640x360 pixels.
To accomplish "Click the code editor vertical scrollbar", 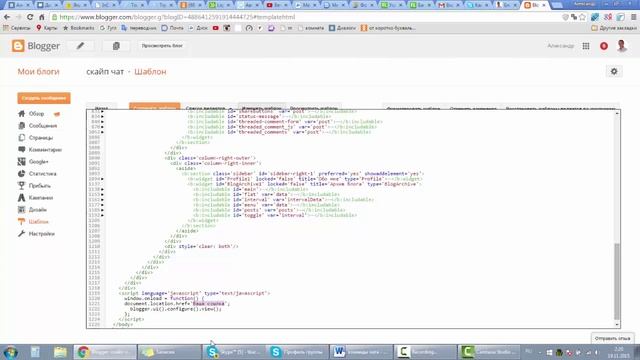I will [617, 282].
